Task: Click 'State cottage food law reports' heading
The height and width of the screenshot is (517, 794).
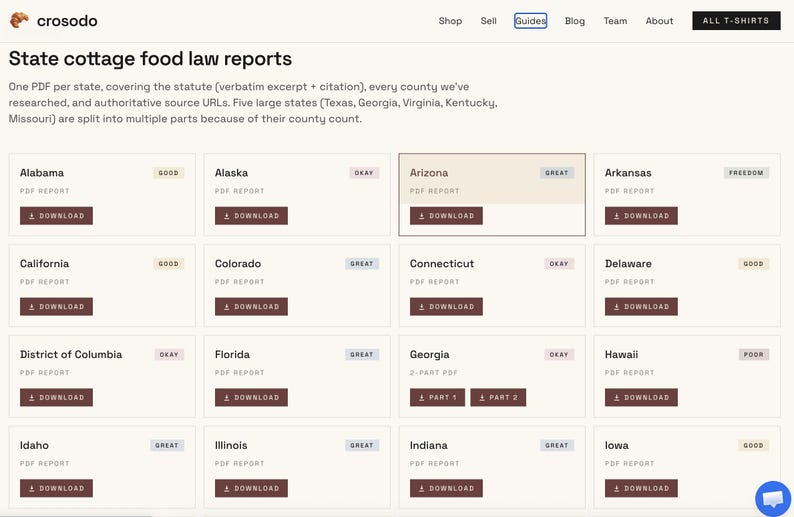Action: pos(150,58)
